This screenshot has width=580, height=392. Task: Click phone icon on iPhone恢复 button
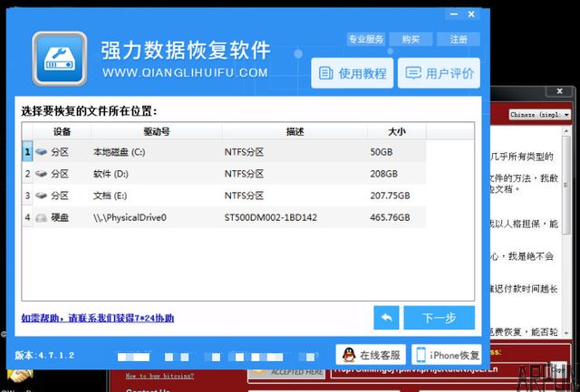click(420, 355)
